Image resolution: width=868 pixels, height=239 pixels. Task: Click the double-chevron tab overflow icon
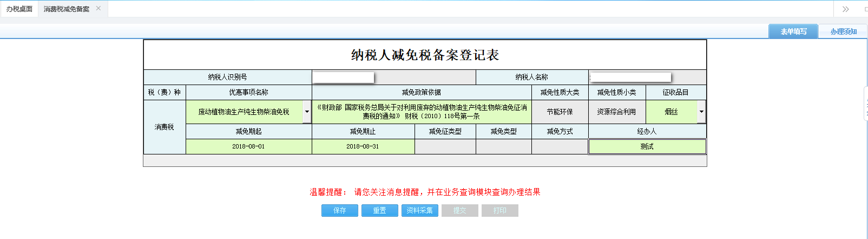click(845, 9)
